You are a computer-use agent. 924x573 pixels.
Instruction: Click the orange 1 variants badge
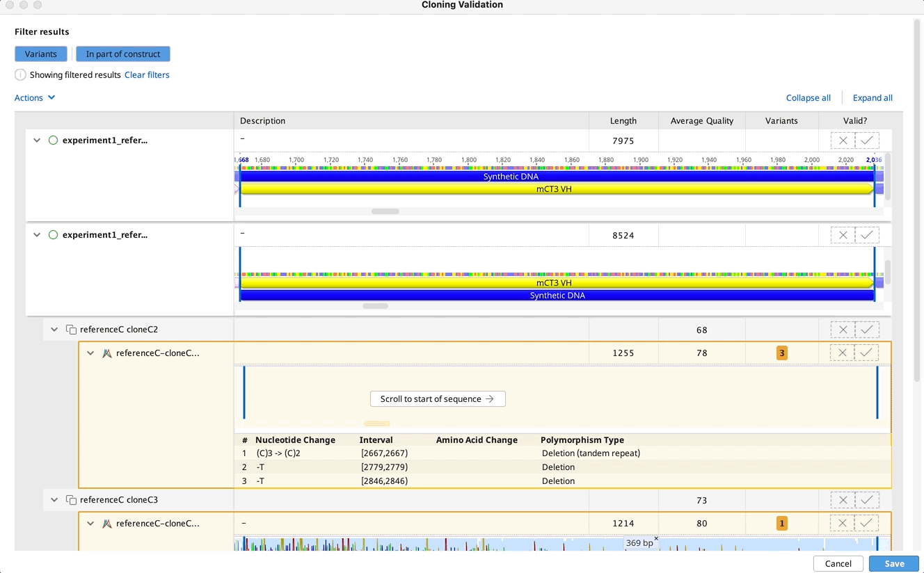click(782, 524)
